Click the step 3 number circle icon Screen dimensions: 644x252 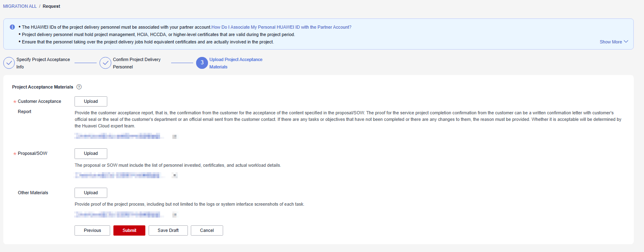click(202, 63)
